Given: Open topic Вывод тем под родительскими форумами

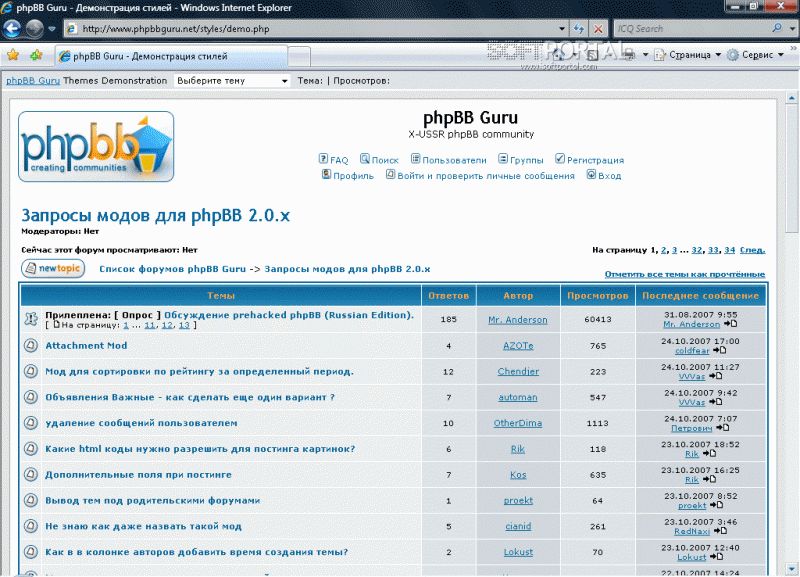Looking at the screenshot, I should click(153, 500).
